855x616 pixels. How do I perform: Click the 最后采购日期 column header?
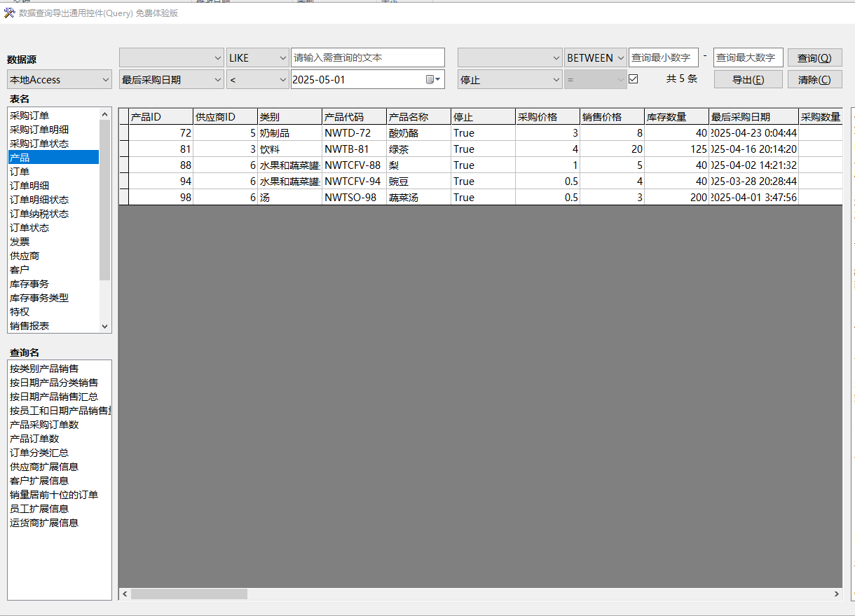753,117
